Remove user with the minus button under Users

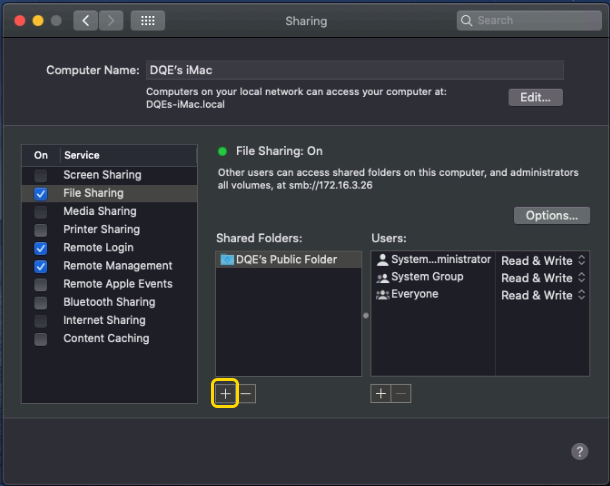pyautogui.click(x=401, y=394)
